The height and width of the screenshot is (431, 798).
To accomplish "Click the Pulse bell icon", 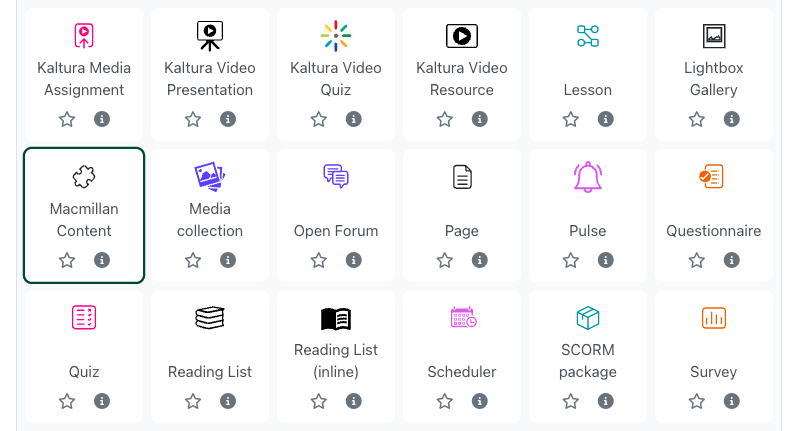I will tap(588, 177).
